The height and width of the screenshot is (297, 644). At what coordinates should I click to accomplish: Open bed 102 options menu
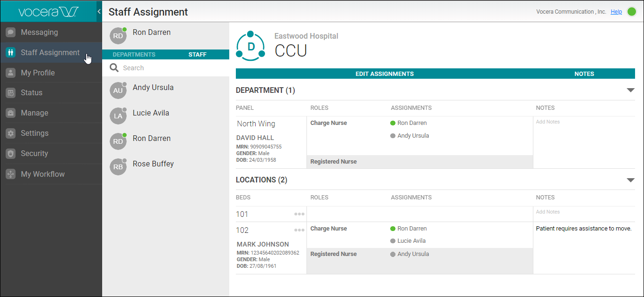tap(299, 230)
